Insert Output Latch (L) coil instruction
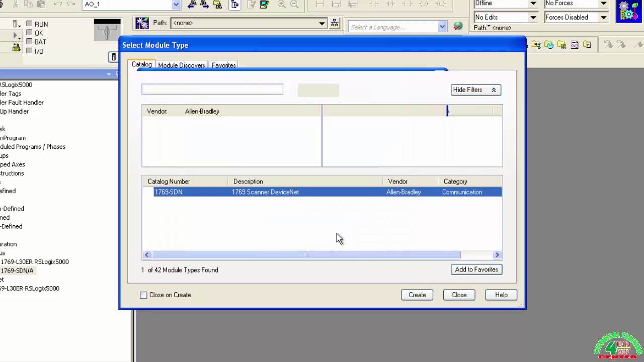The image size is (644, 362). 441,4
